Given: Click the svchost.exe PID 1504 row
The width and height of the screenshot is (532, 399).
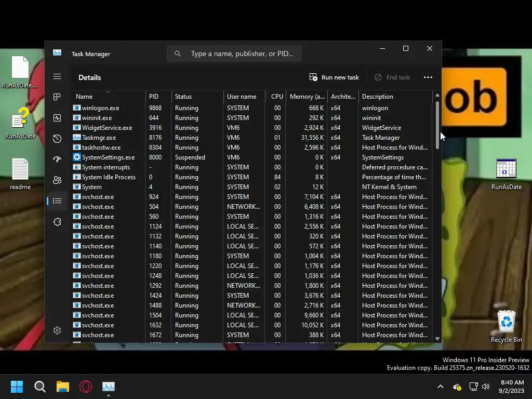Looking at the screenshot, I should click(x=252, y=315).
